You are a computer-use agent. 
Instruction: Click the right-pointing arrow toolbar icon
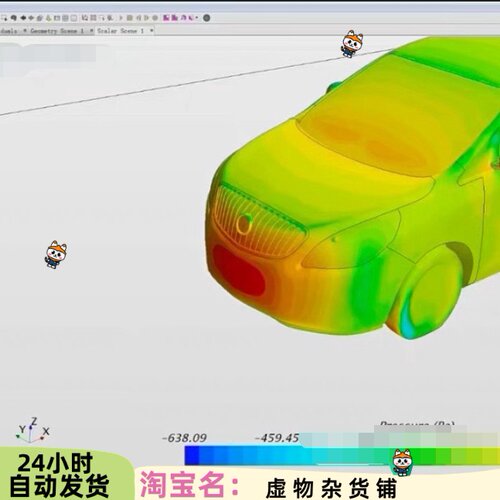coord(121,18)
